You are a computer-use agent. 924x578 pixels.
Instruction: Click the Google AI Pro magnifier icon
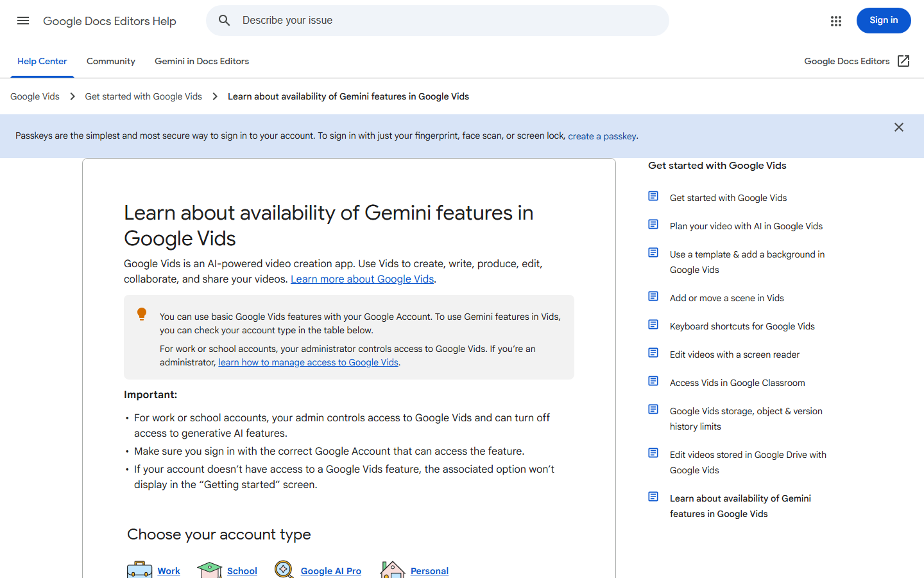(284, 570)
